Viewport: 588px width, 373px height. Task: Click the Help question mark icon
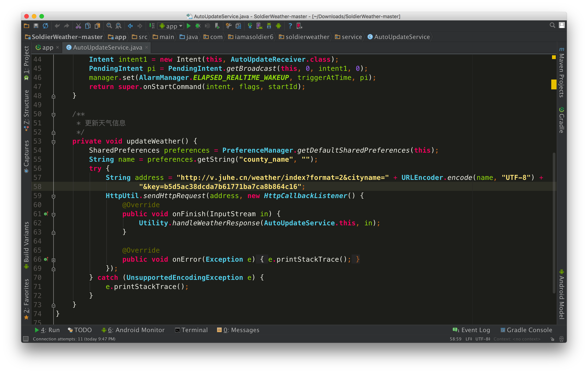pyautogui.click(x=290, y=26)
